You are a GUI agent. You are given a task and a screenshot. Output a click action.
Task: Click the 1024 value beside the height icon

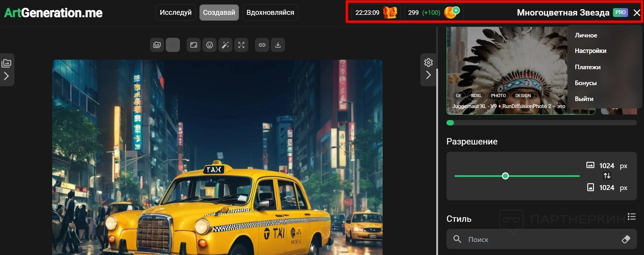pos(607,188)
